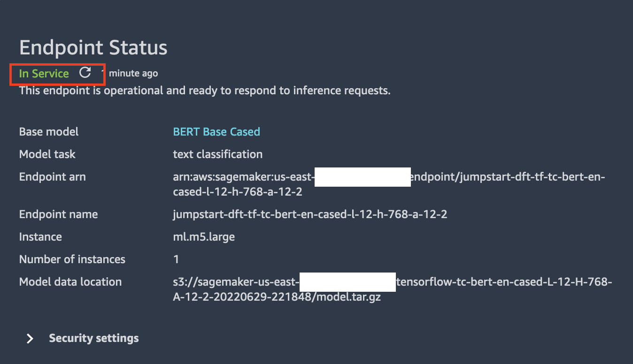Image resolution: width=633 pixels, height=364 pixels.
Task: Click the ml.m5.large instance value
Action: point(204,237)
